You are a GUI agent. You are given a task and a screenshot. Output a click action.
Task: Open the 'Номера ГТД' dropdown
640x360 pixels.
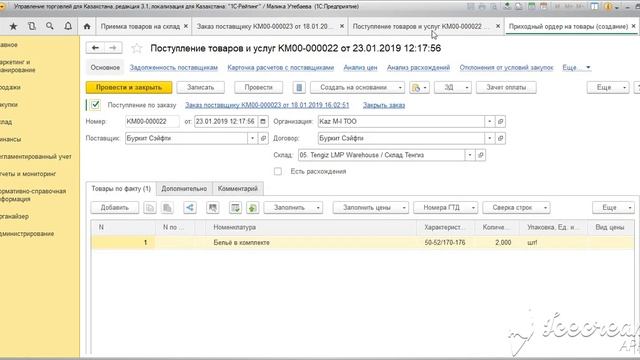[x=445, y=208]
